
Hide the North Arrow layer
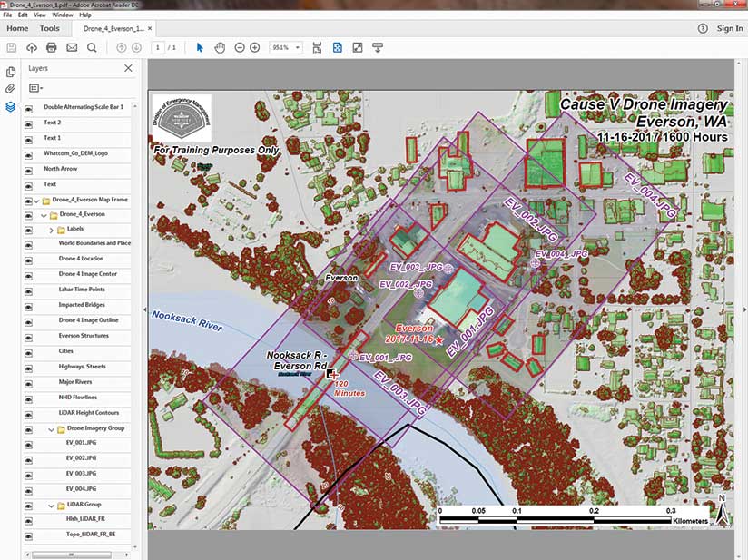pyautogui.click(x=29, y=171)
